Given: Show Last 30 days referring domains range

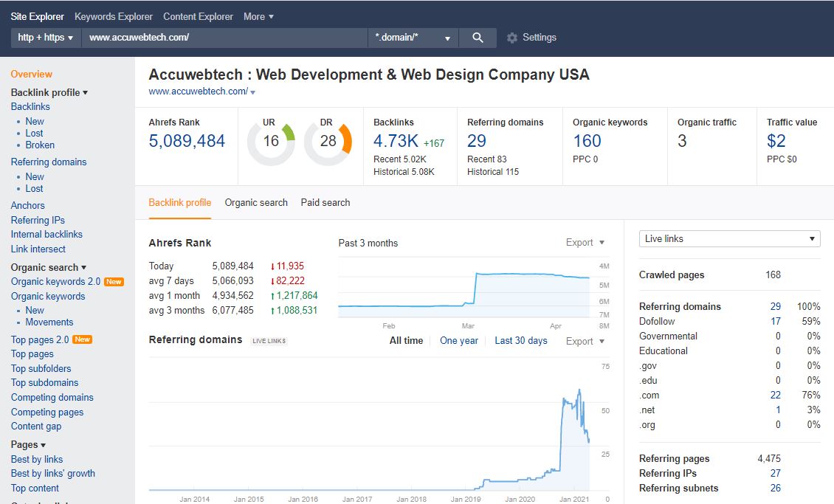Looking at the screenshot, I should [x=521, y=341].
